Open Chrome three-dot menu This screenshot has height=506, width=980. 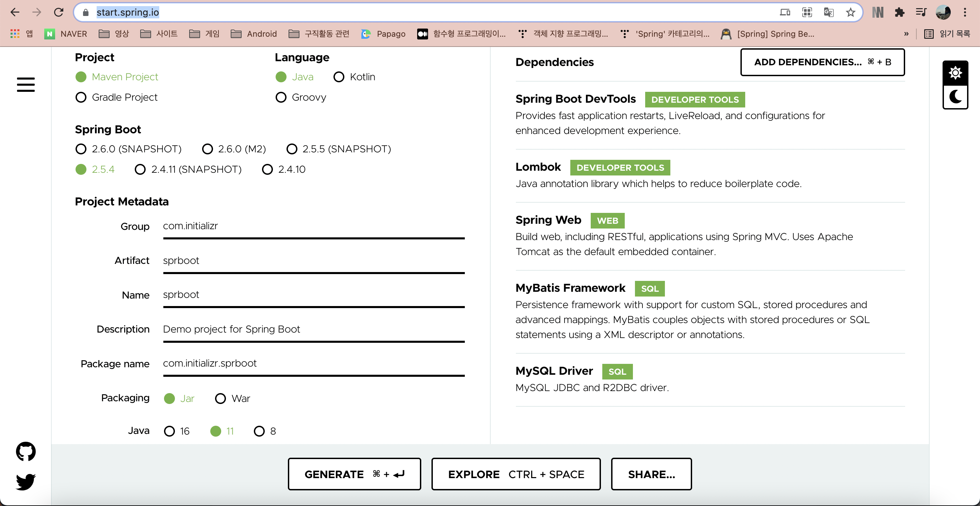point(965,13)
